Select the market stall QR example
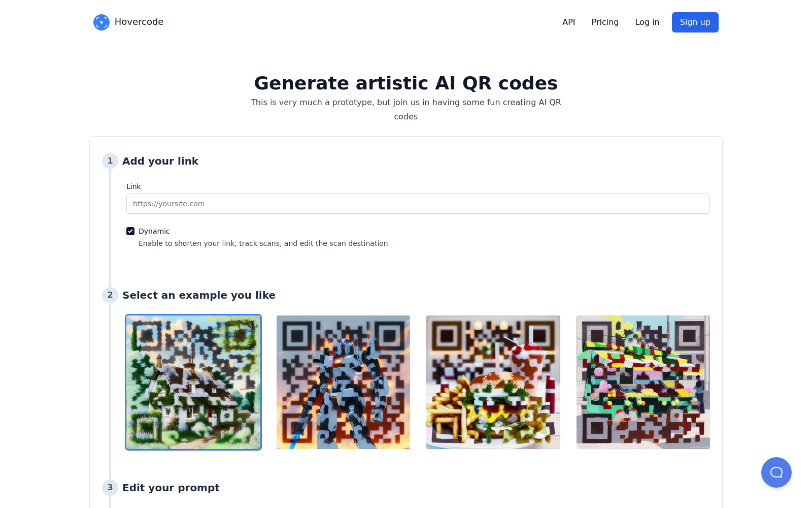The width and height of the screenshot is (812, 508). [x=642, y=382]
